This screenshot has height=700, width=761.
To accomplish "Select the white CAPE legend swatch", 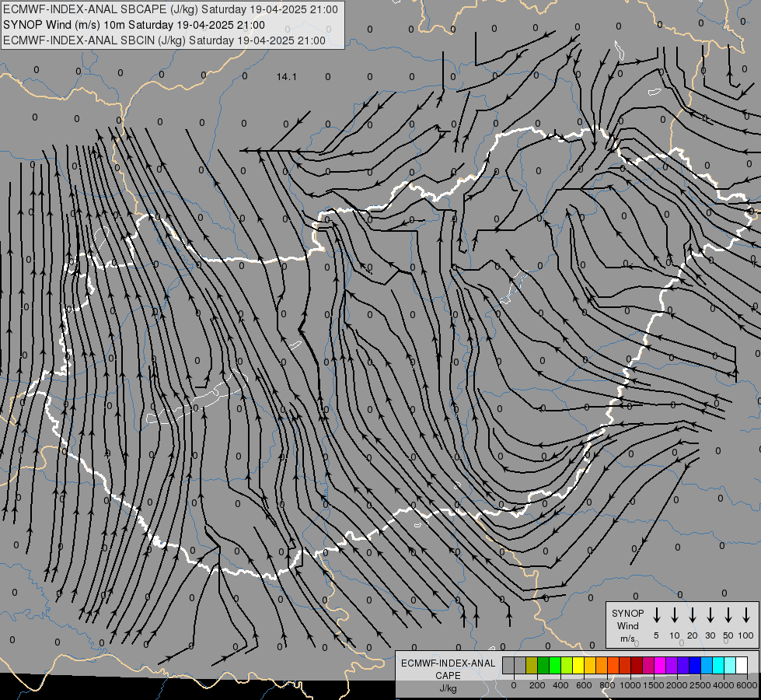I will coord(742,665).
